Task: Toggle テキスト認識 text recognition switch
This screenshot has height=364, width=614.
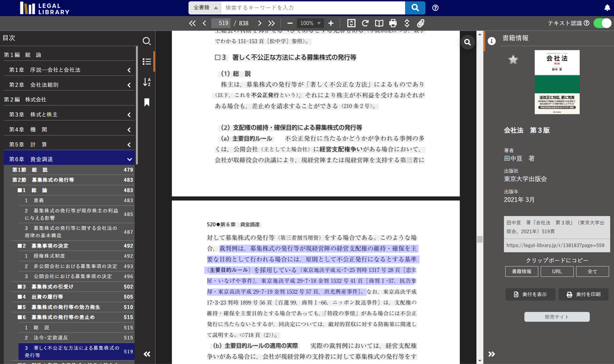Action: coord(603,23)
